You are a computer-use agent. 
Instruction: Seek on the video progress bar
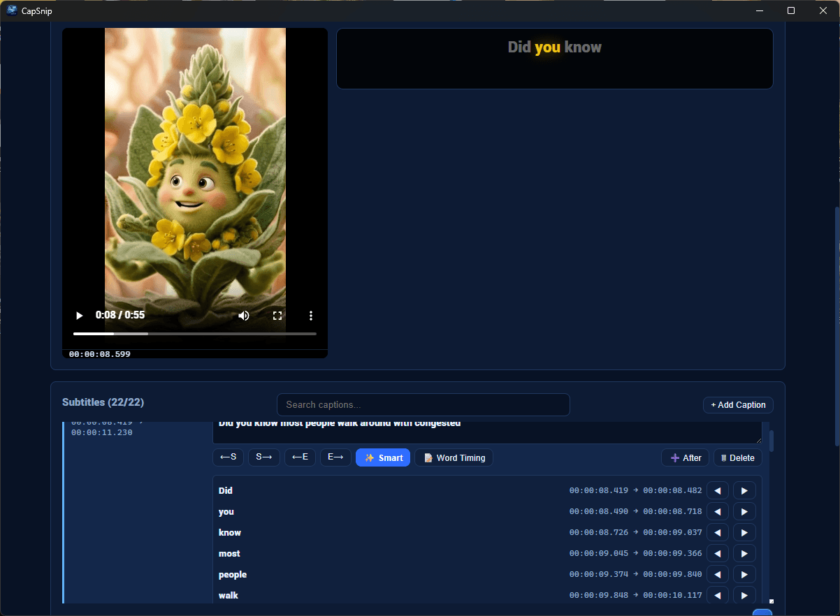click(195, 334)
